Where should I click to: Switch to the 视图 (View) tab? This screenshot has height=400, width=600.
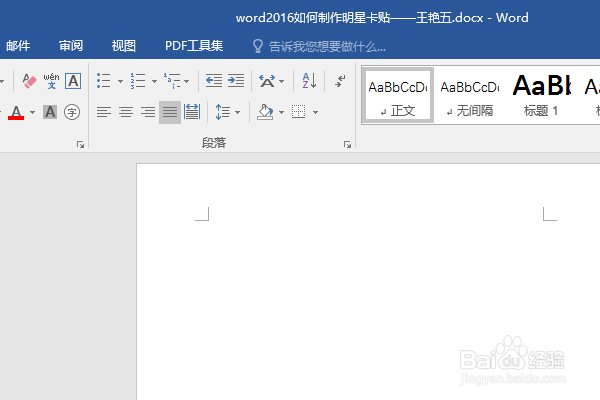coord(124,46)
